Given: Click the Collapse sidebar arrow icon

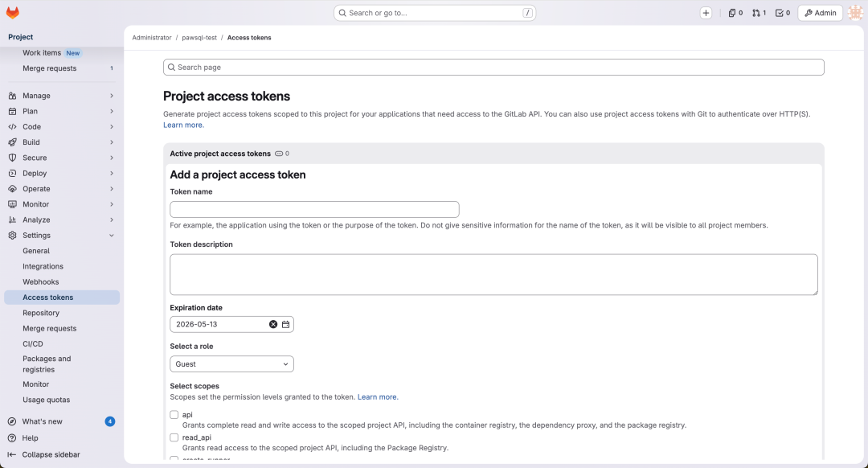Looking at the screenshot, I should coord(11,454).
